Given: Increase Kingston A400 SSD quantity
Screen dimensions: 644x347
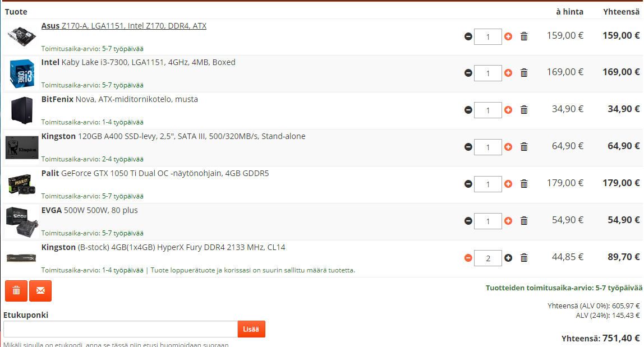Looking at the screenshot, I should tap(508, 147).
